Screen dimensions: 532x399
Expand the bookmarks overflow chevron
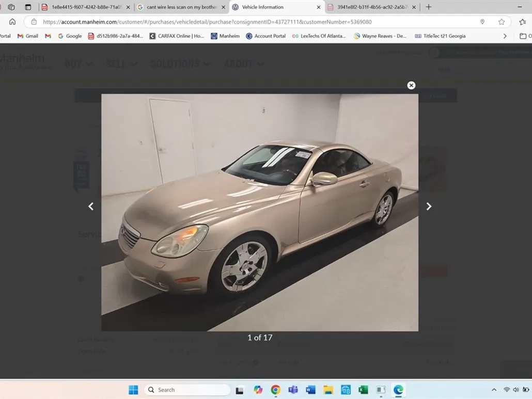click(505, 36)
